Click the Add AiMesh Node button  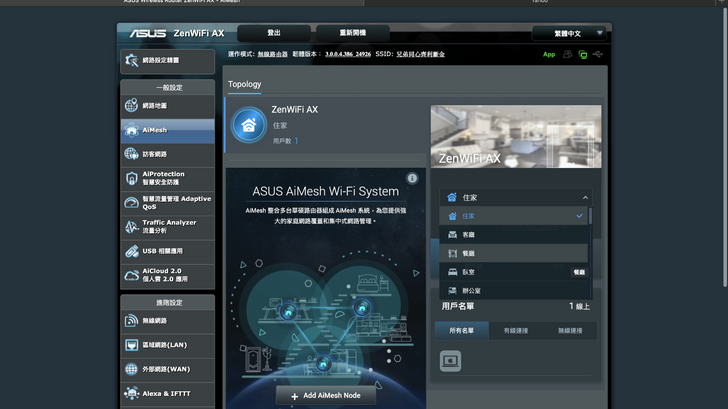[x=325, y=396]
